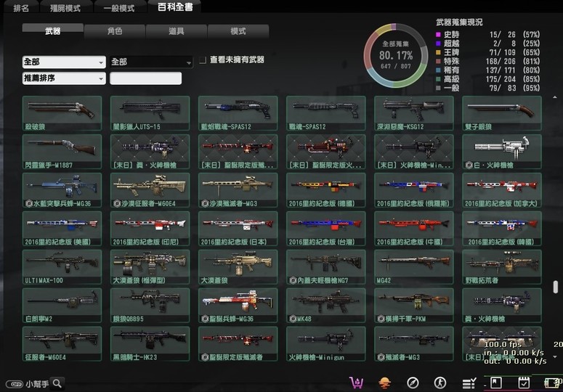Image resolution: width=563 pixels, height=392 pixels.
Task: Enable the 查看未擁有武器 checkbox
Action: [x=203, y=60]
